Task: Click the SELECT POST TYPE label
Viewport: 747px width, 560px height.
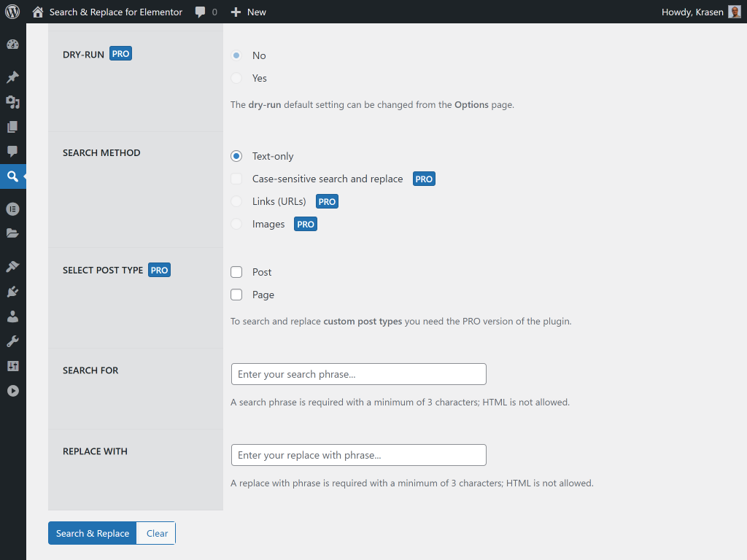Action: tap(103, 271)
